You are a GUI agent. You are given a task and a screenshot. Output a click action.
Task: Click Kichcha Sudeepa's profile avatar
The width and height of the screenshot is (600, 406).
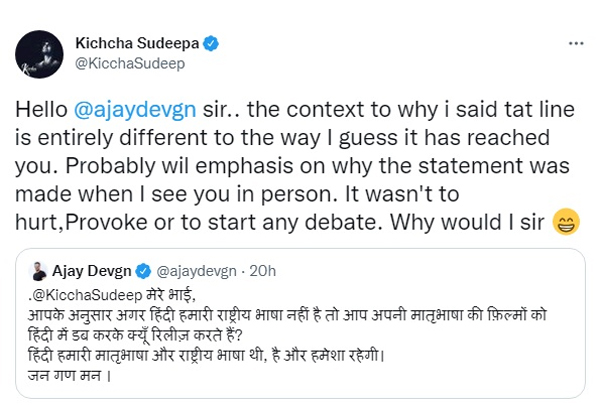(39, 53)
